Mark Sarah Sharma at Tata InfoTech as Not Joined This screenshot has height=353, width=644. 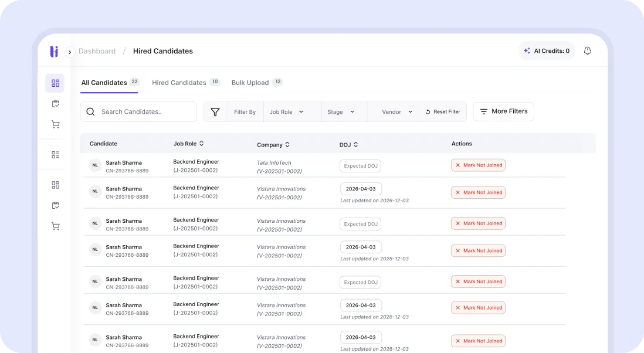click(x=478, y=165)
